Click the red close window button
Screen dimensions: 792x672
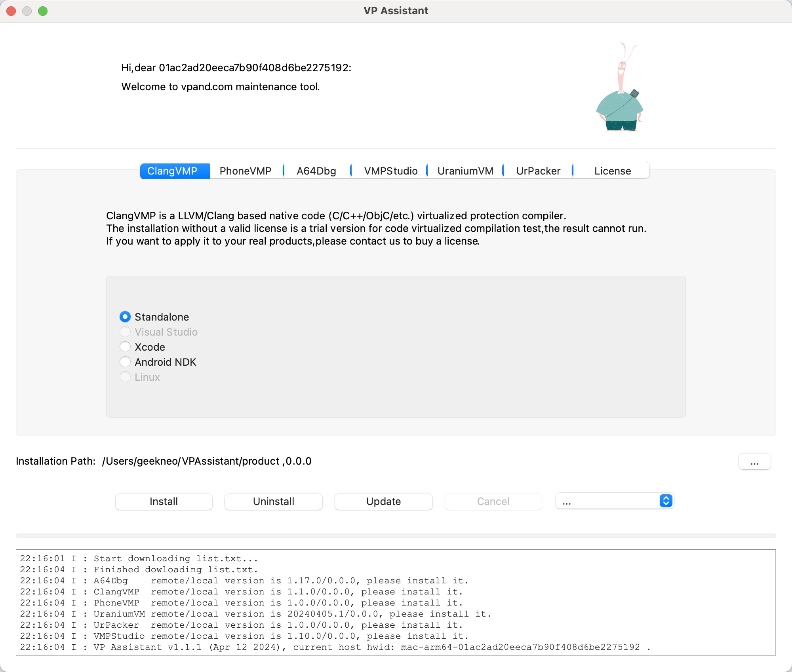pyautogui.click(x=11, y=11)
